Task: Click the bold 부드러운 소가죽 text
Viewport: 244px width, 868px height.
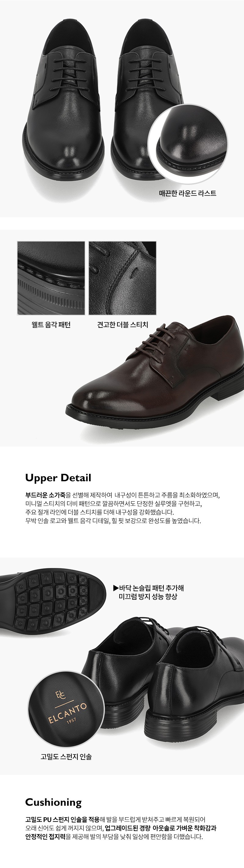Action: 45,495
